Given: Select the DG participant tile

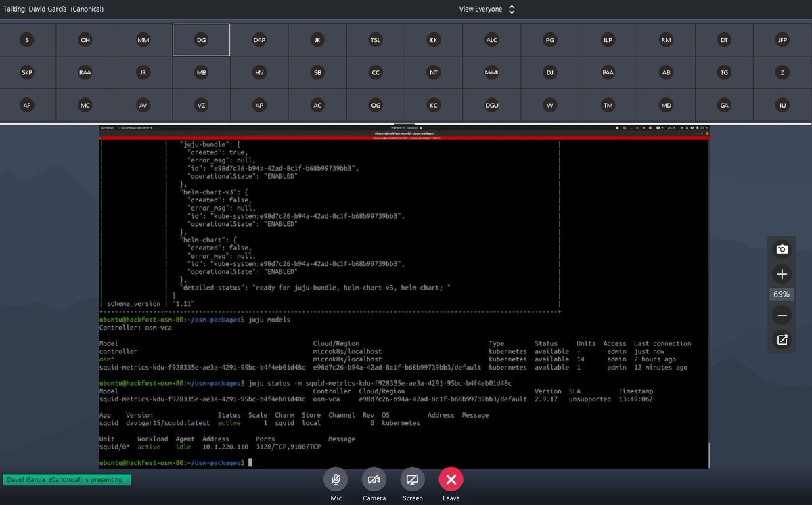Looking at the screenshot, I should (201, 39).
